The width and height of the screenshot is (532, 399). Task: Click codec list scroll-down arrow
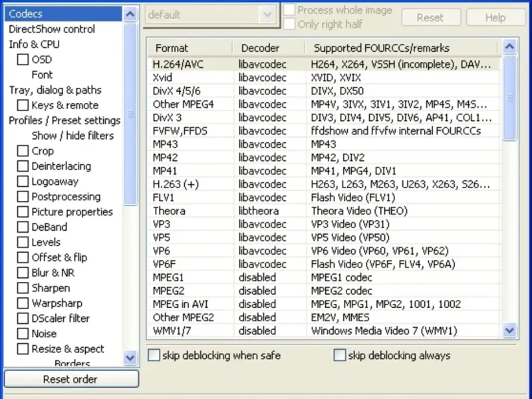pyautogui.click(x=509, y=330)
